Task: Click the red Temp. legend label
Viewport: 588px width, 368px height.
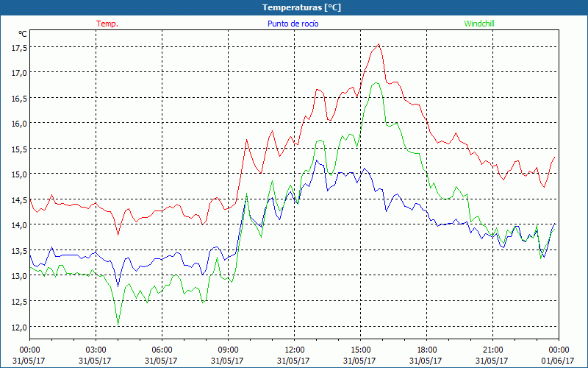Action: pyautogui.click(x=107, y=24)
